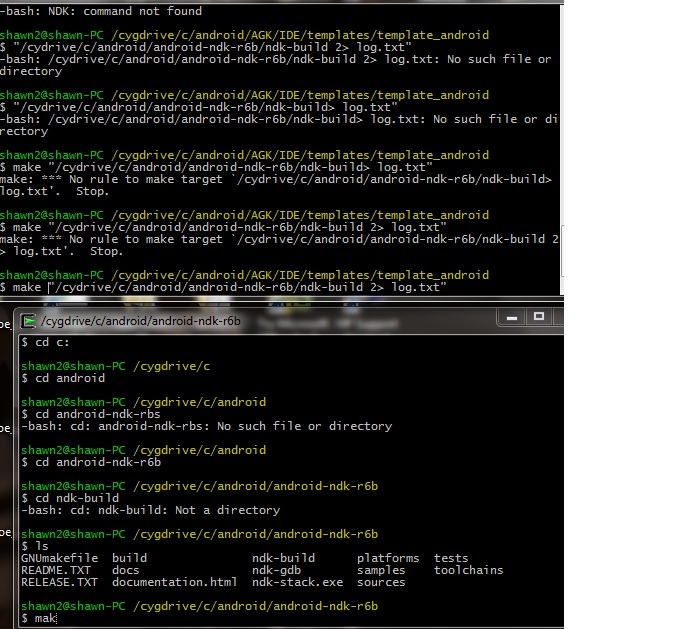Click 'toolchains' in the ls listing

coord(468,570)
